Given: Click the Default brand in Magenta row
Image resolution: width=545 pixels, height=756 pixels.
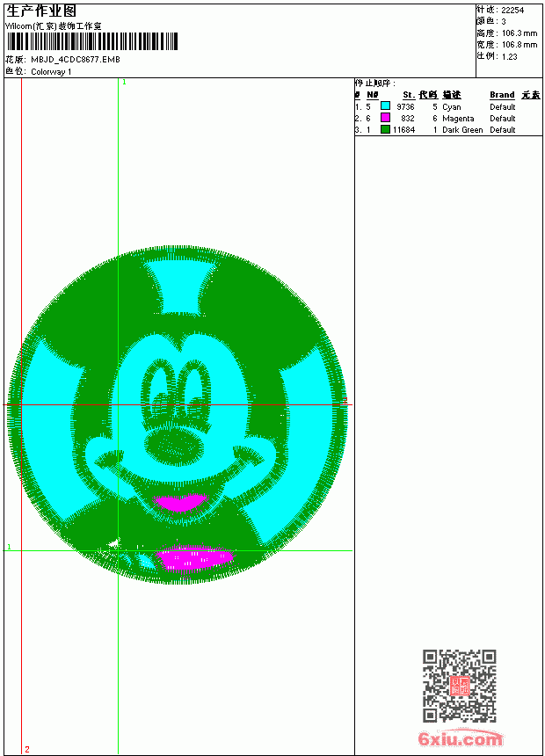Looking at the screenshot, I should pos(503,118).
